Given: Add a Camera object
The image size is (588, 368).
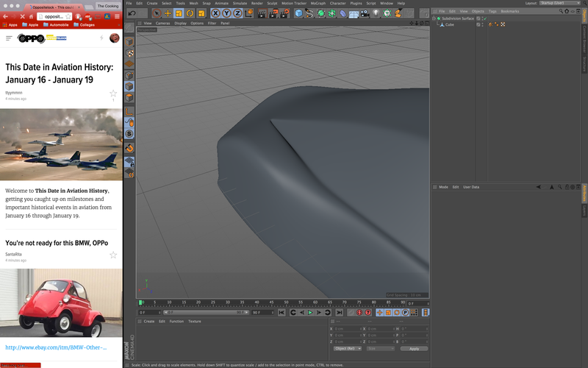Looking at the screenshot, I should [x=365, y=13].
